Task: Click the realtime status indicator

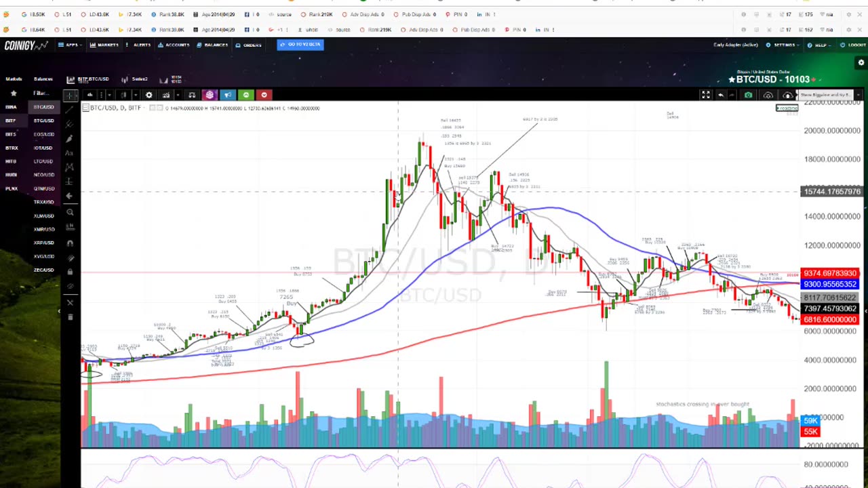Action: coord(787,108)
